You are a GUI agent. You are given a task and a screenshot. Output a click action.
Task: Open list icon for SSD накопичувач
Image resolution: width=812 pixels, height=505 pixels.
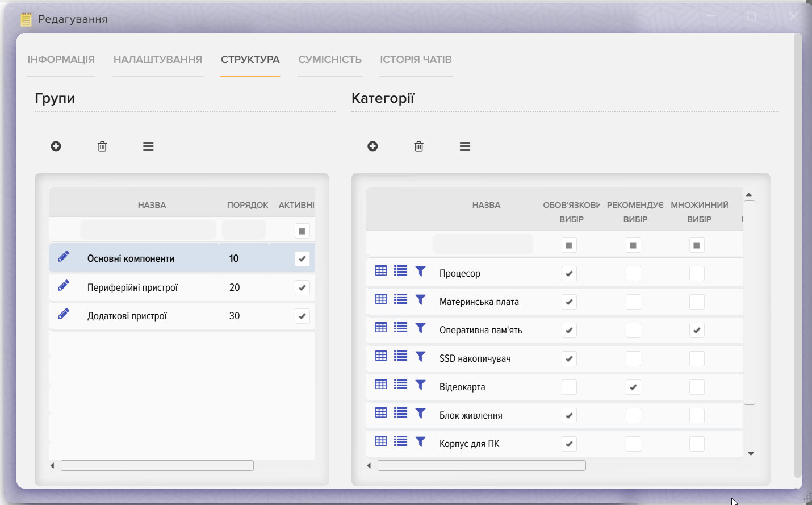[401, 356]
